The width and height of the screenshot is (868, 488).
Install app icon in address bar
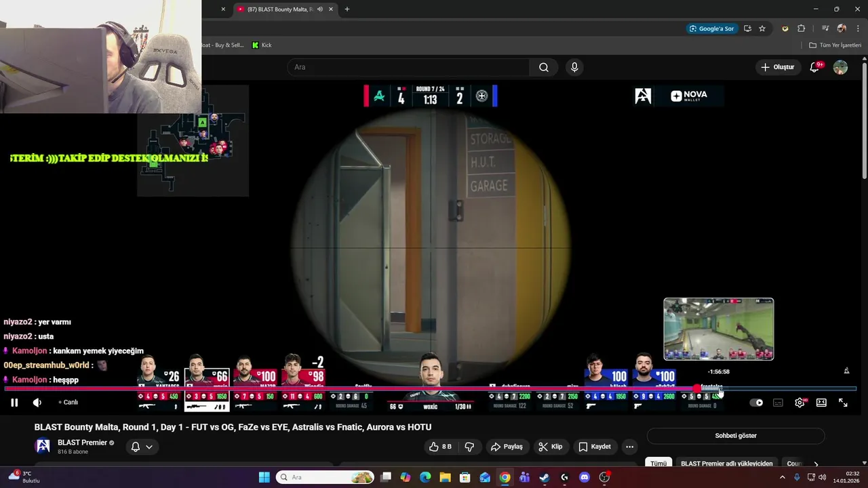(x=747, y=28)
